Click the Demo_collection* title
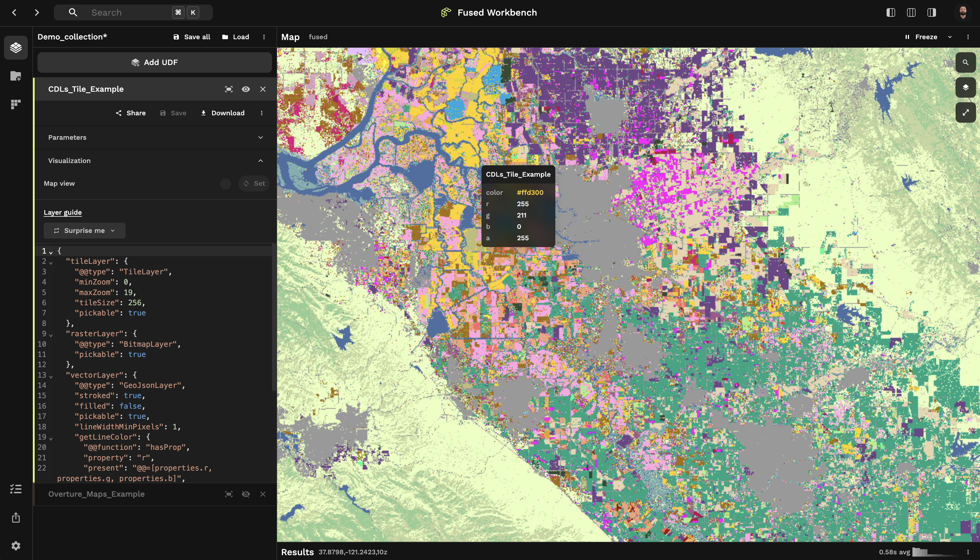 pyautogui.click(x=72, y=37)
